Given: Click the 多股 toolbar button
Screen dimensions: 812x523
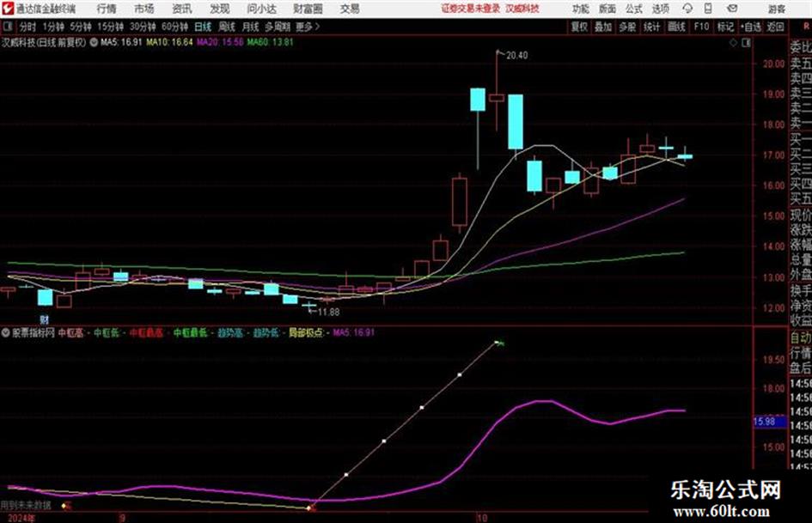Looking at the screenshot, I should 627,27.
